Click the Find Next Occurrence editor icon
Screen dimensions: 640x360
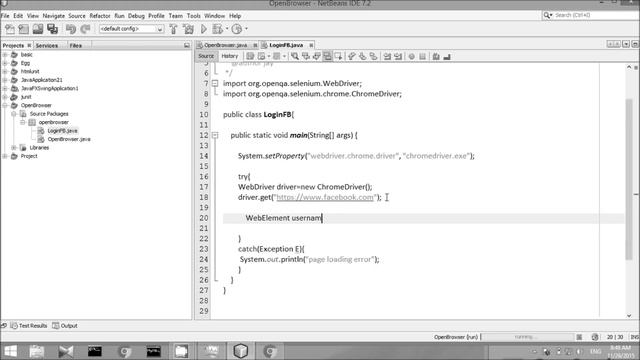coord(316,56)
